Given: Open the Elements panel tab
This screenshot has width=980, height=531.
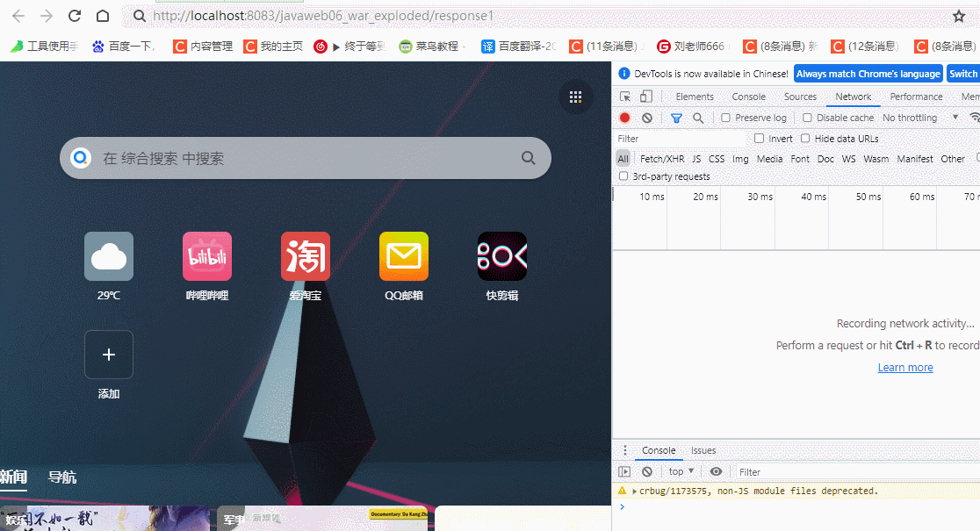Looking at the screenshot, I should pos(695,97).
